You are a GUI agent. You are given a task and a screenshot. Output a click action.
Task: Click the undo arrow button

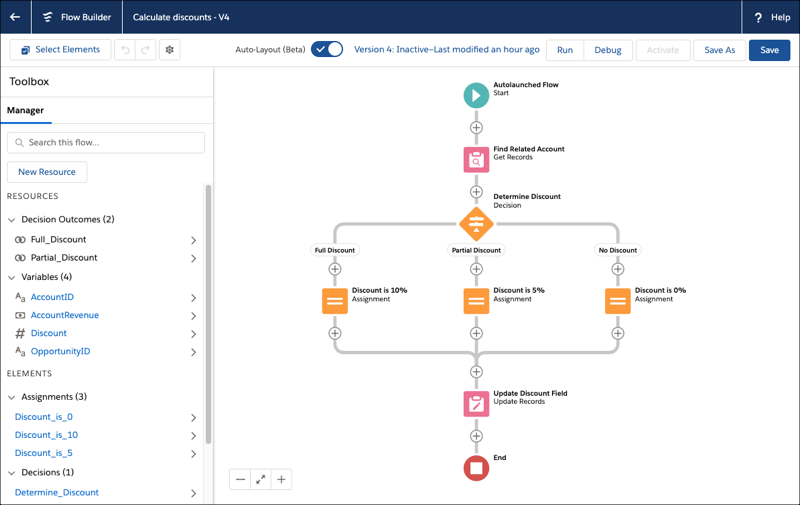(125, 49)
